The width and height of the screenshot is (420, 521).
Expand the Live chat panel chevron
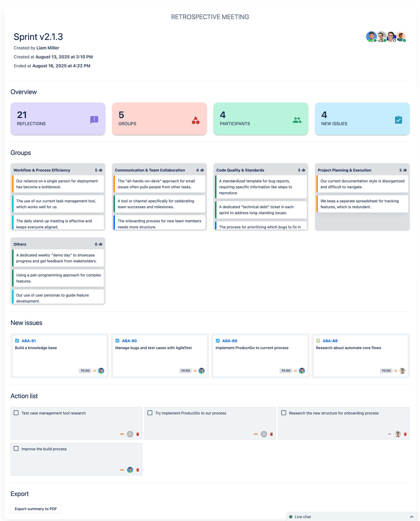[x=412, y=517]
